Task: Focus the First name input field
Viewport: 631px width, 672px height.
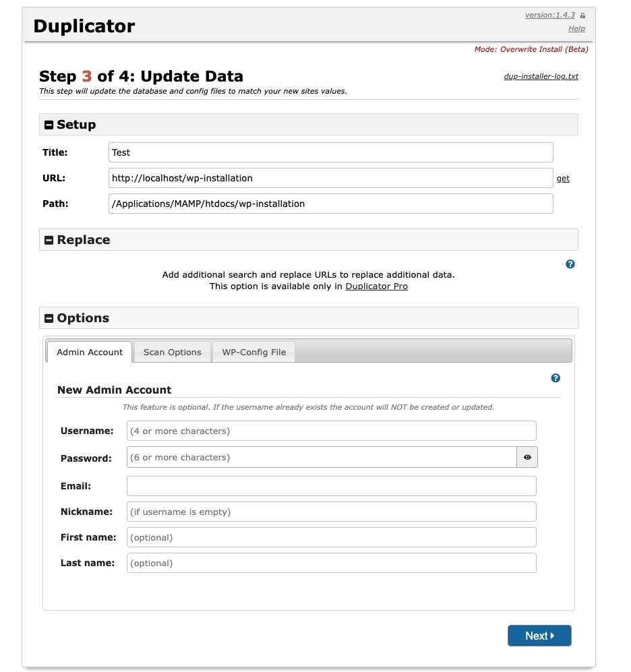Action: 332,537
